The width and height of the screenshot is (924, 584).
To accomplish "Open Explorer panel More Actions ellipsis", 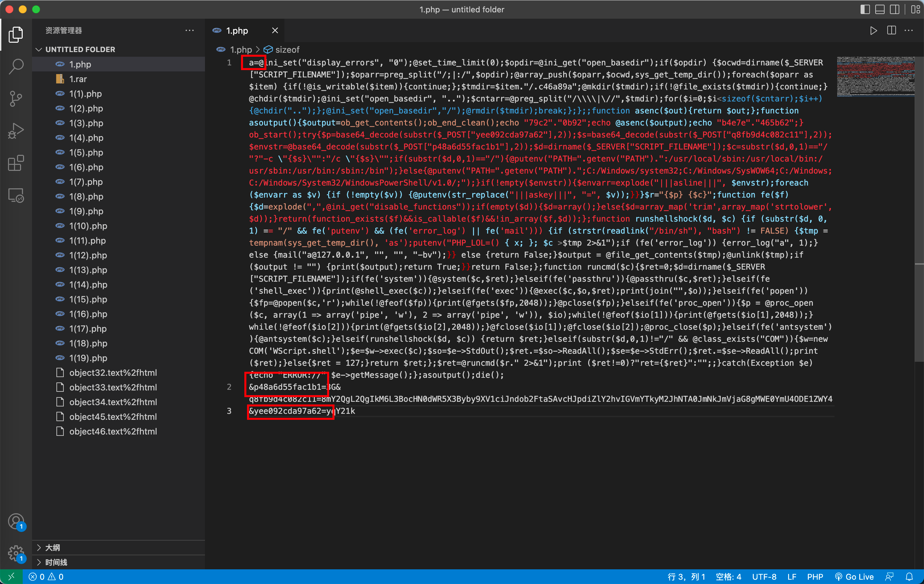I will [190, 30].
